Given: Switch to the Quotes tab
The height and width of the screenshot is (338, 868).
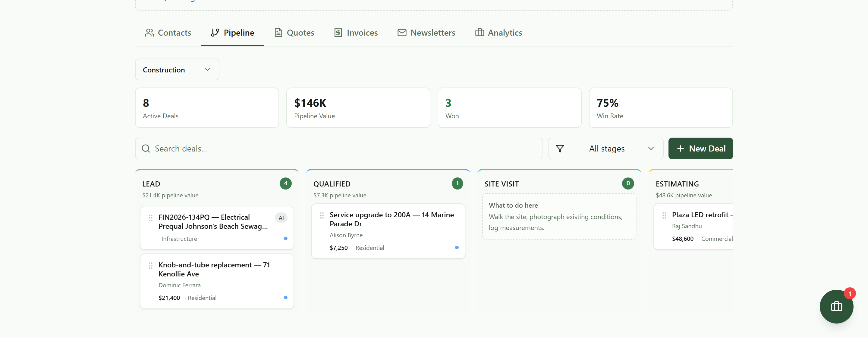Looking at the screenshot, I should [294, 33].
